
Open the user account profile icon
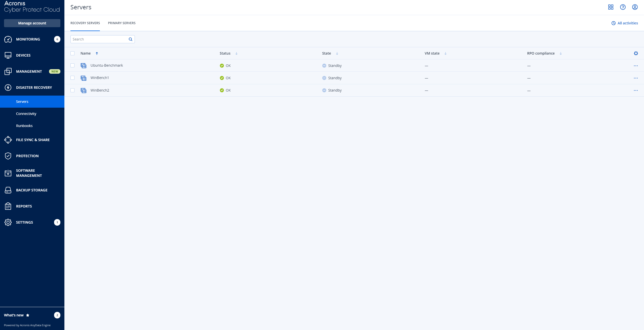click(635, 7)
